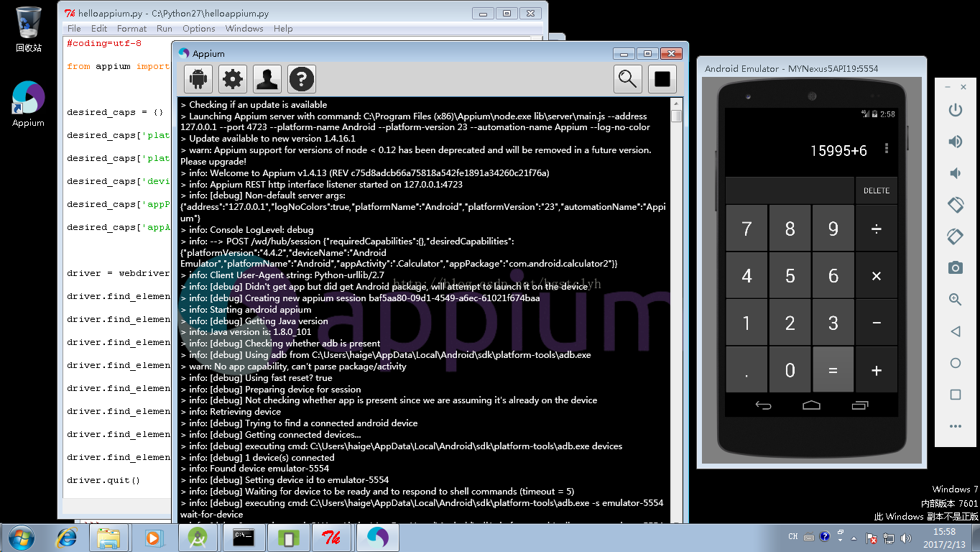This screenshot has height=552, width=980.
Task: Open Edit menu in IDLE
Action: [99, 28]
